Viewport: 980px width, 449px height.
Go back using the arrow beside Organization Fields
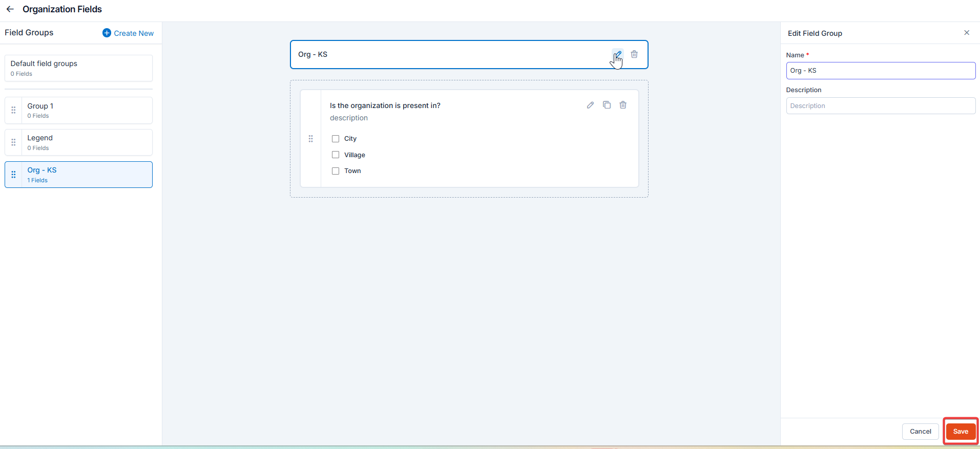pos(10,9)
